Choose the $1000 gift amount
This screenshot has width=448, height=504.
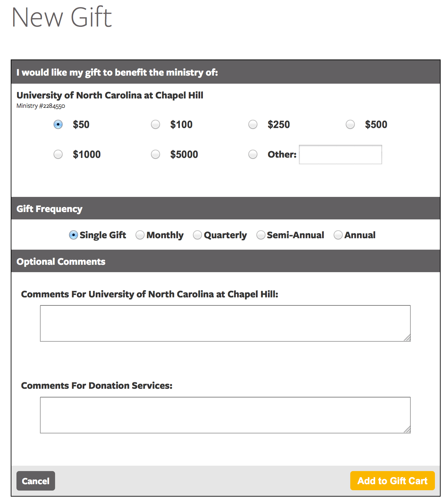(58, 154)
